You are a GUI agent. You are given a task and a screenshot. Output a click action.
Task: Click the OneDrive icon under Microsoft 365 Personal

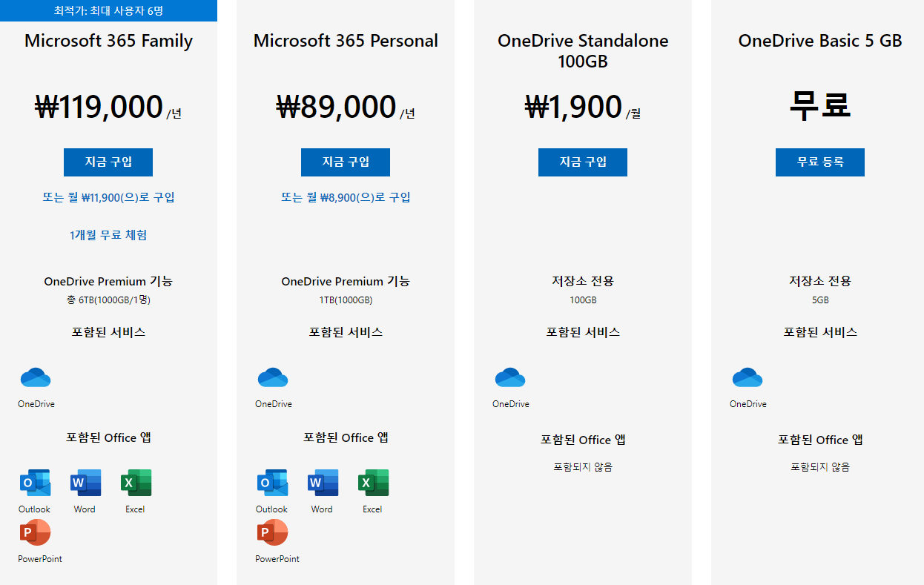273,377
